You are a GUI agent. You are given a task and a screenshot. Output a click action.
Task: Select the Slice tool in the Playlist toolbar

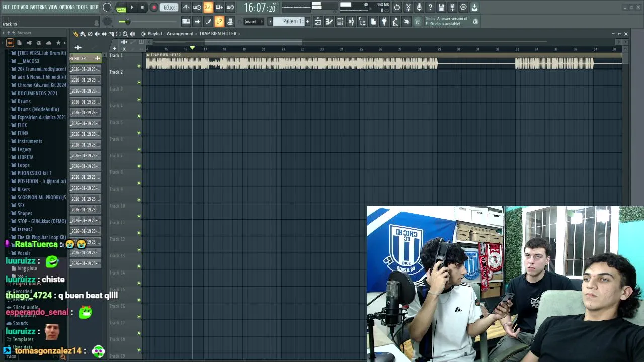(111, 34)
